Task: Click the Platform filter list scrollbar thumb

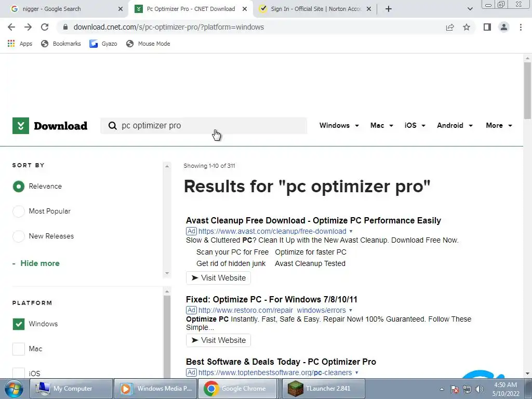Action: (167, 336)
